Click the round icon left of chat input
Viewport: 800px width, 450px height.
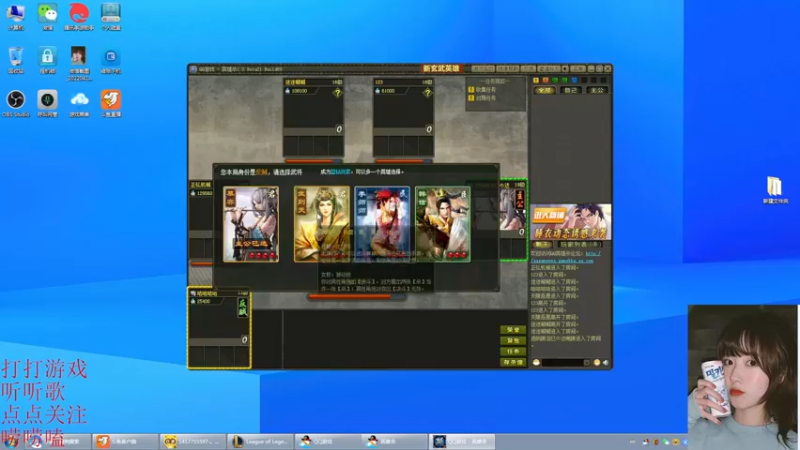coord(536,362)
